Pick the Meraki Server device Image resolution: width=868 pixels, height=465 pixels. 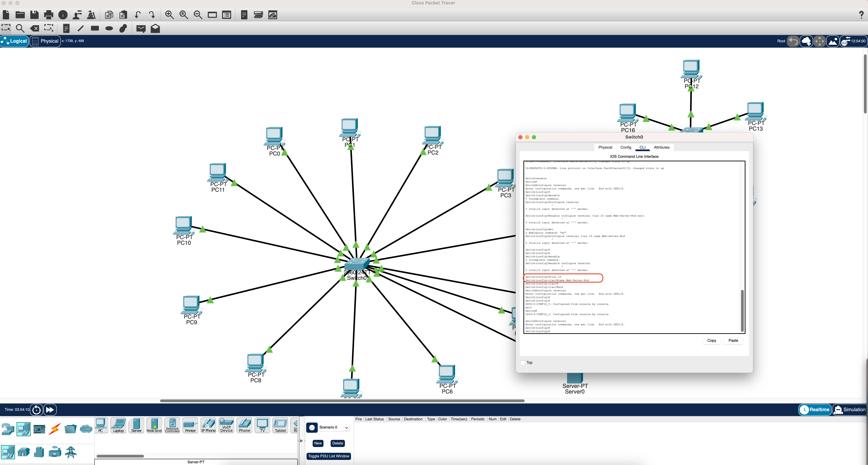pos(154,425)
